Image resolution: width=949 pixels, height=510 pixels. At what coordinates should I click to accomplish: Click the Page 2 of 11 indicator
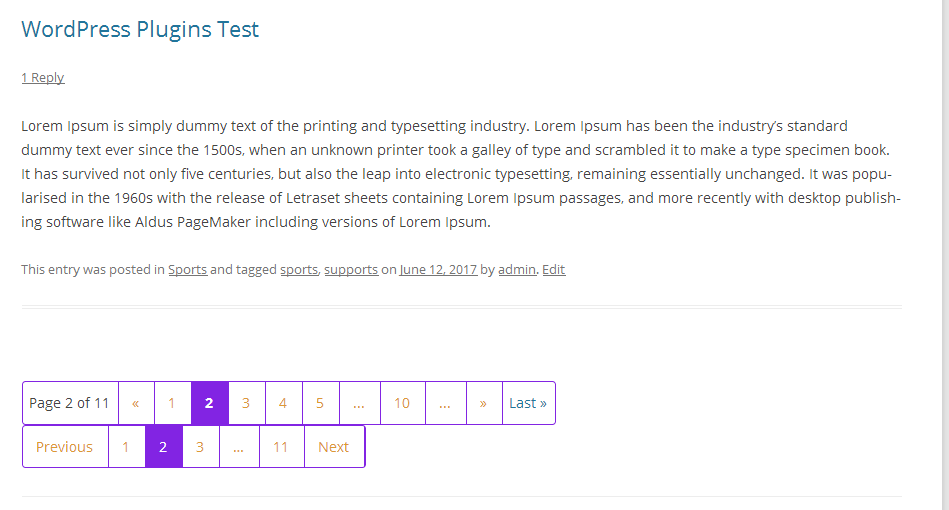(x=69, y=403)
